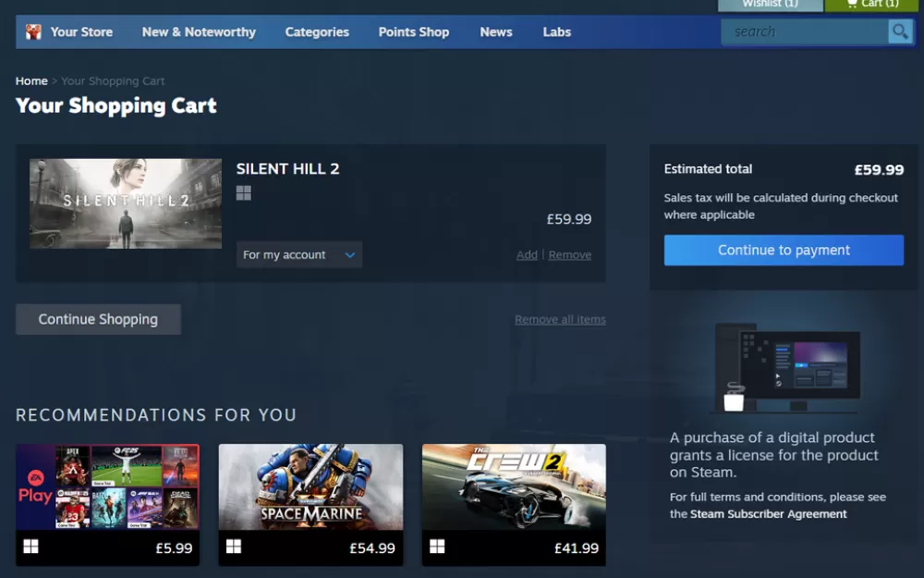Image resolution: width=924 pixels, height=578 pixels.
Task: Go to the Points Shop tab
Action: (414, 31)
